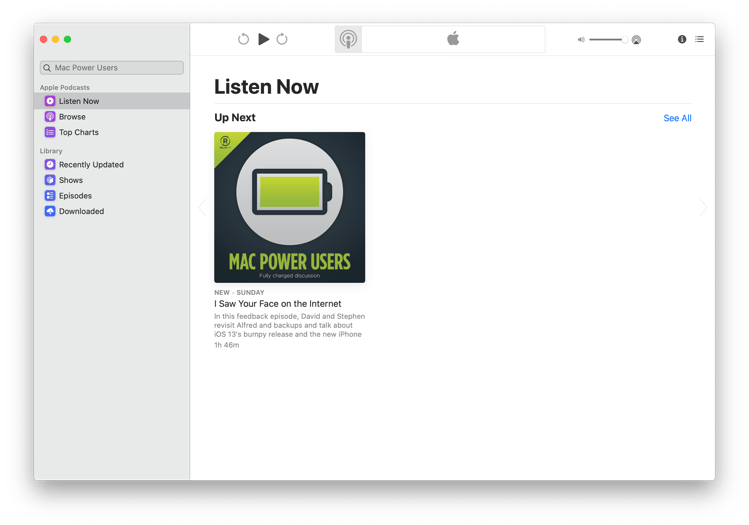The height and width of the screenshot is (525, 749).
Task: Click the search magnifier icon
Action: click(x=47, y=68)
